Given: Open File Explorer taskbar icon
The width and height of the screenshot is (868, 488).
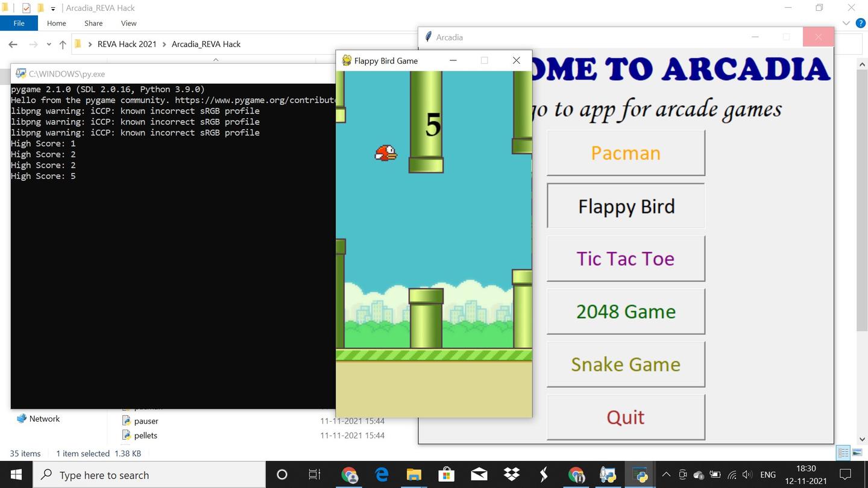Looking at the screenshot, I should [x=414, y=475].
